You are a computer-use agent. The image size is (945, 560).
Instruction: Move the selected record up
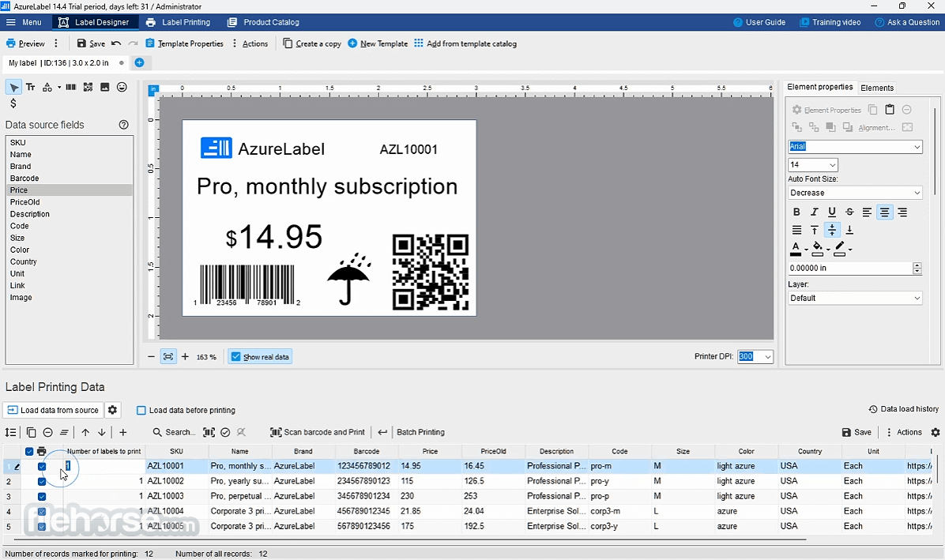click(x=85, y=432)
